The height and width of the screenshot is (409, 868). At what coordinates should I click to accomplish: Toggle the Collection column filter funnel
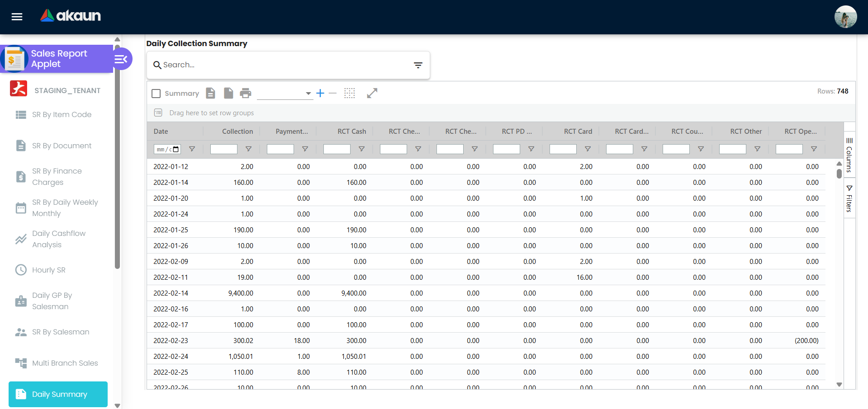(x=249, y=149)
